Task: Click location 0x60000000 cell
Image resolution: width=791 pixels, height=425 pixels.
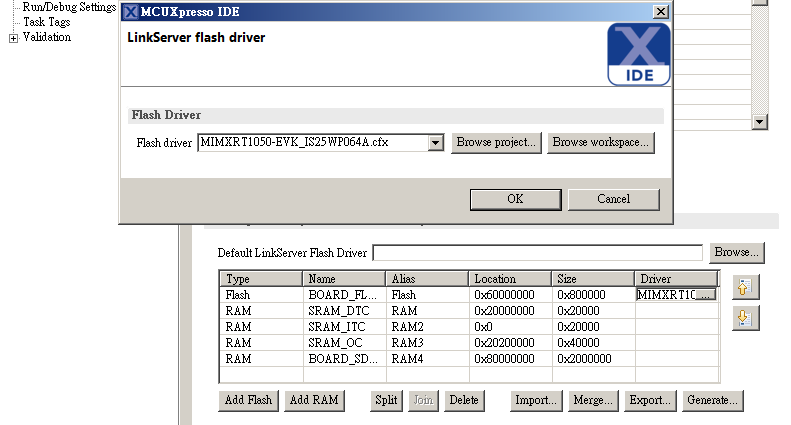Action: click(510, 295)
